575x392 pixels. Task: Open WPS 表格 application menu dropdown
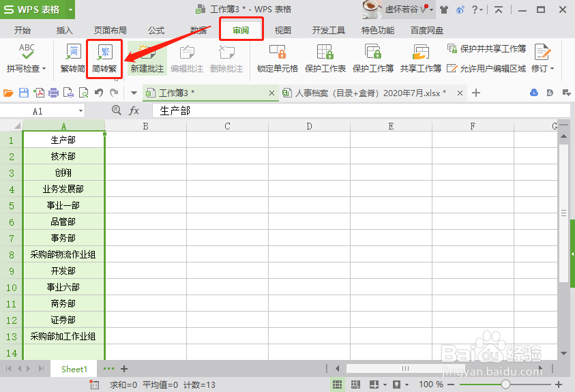[70, 10]
